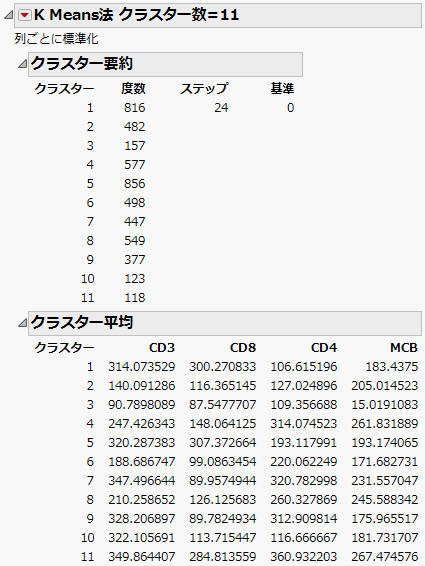
Task: Select CD8 mean 99.0863454
Action: [x=223, y=462]
